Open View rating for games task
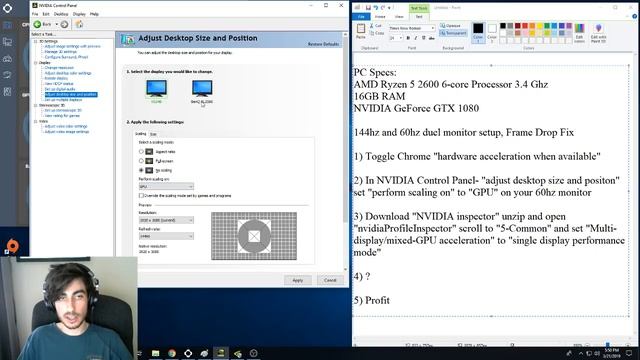 [x=62, y=116]
